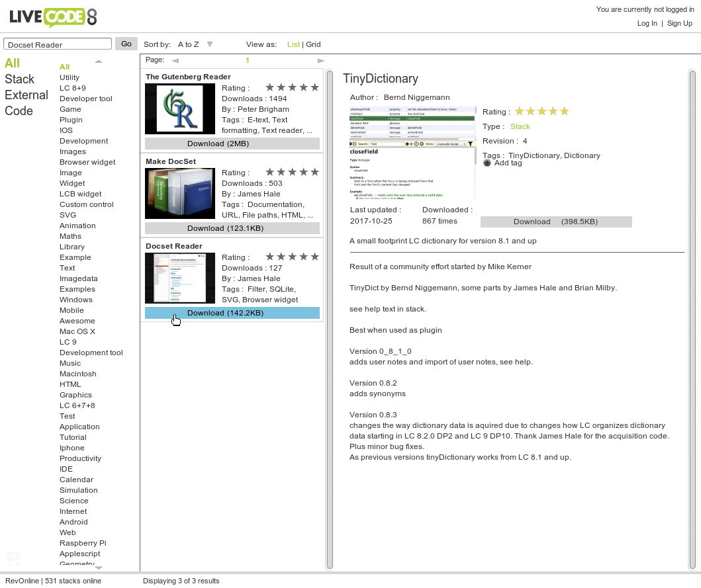Go to next page arrow
The image size is (701, 588).
320,60
